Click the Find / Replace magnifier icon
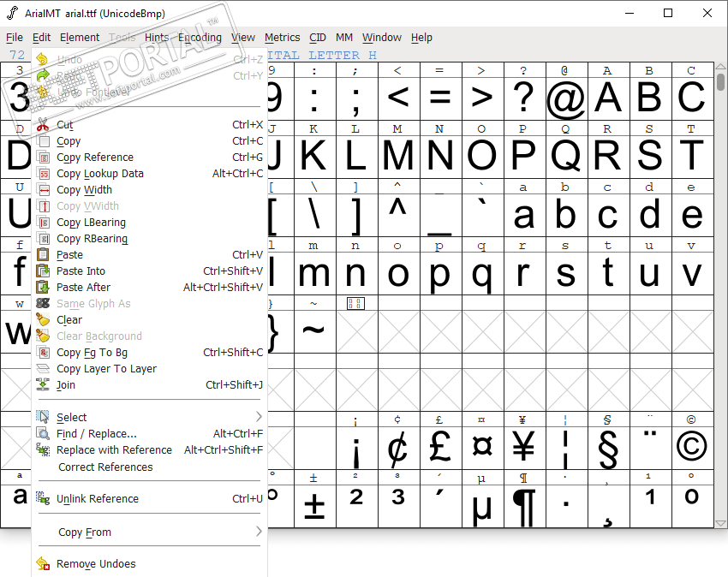The image size is (728, 577). coord(43,433)
